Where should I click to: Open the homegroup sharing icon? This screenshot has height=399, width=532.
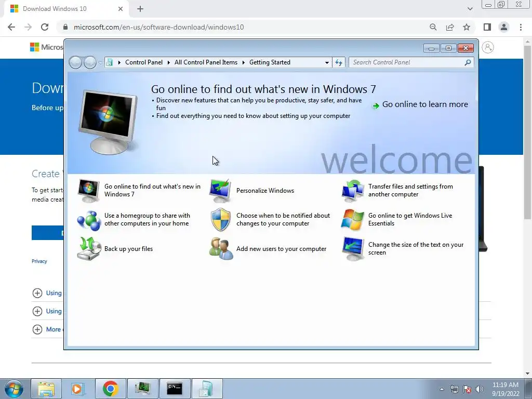coord(88,220)
